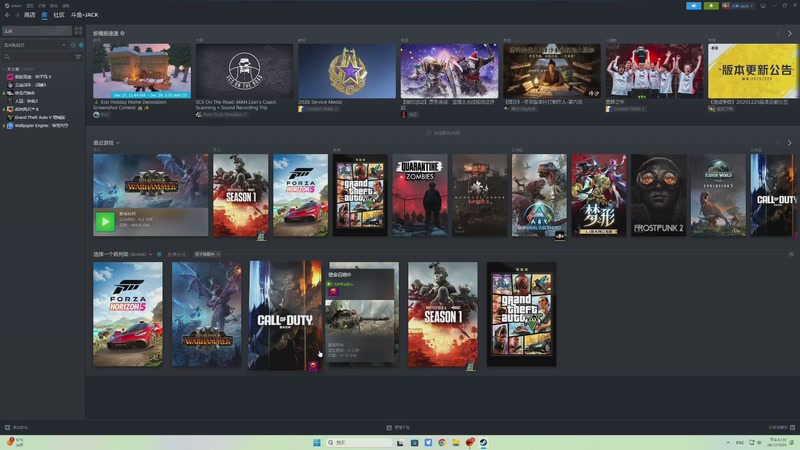Open Grand Theft Auto V in recent games row
The image size is (800, 450).
360,195
